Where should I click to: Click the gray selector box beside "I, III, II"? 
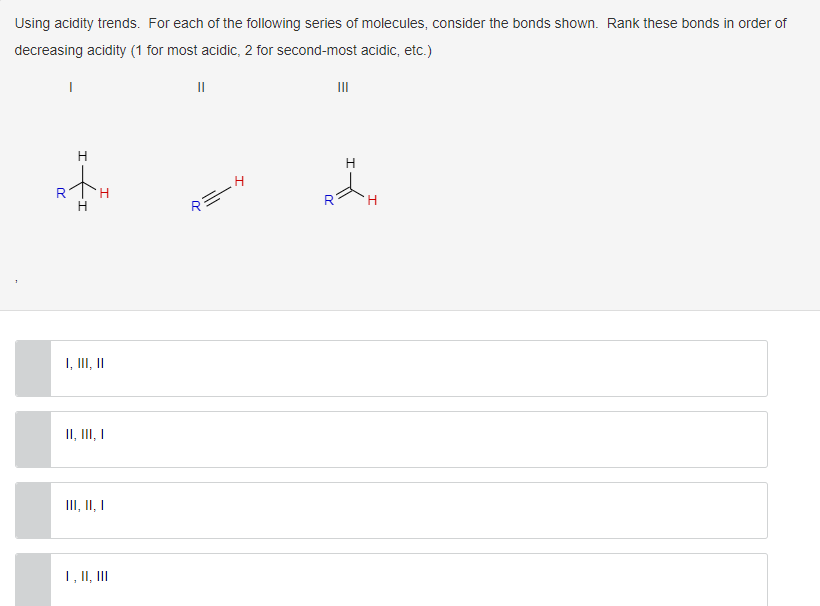(x=31, y=368)
